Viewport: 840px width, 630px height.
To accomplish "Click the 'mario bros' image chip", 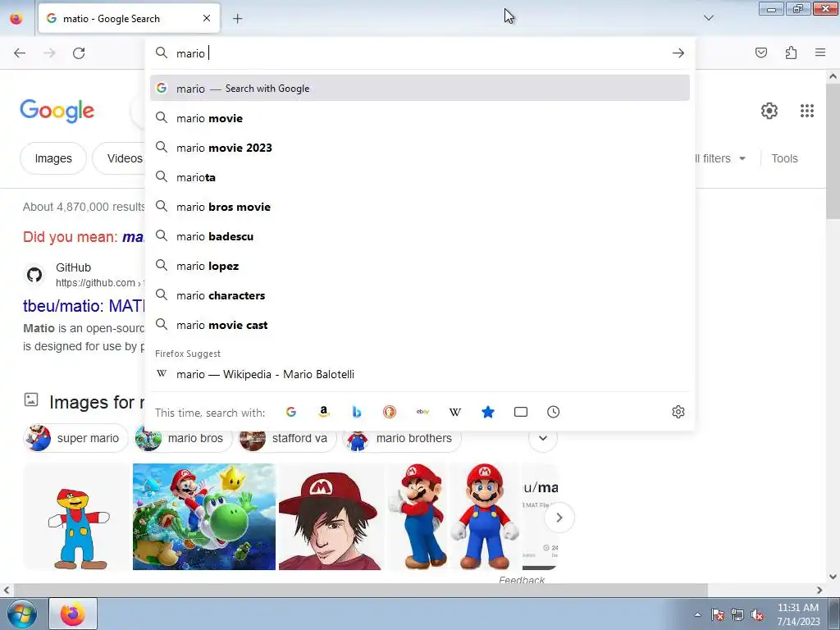I will (x=184, y=438).
